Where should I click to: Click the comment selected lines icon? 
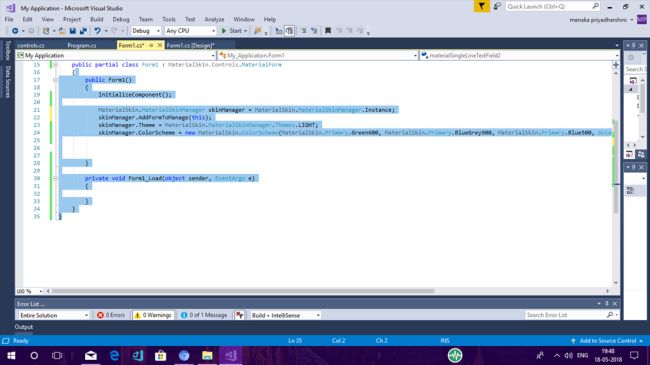[303, 31]
